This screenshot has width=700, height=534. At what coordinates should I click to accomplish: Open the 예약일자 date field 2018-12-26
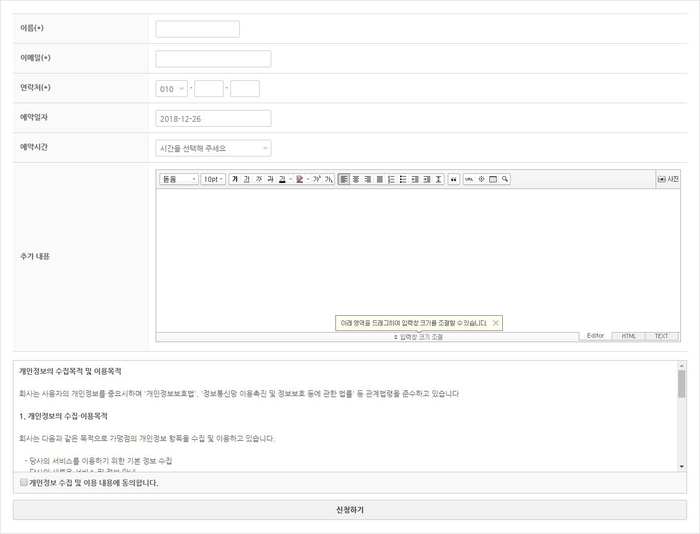213,119
